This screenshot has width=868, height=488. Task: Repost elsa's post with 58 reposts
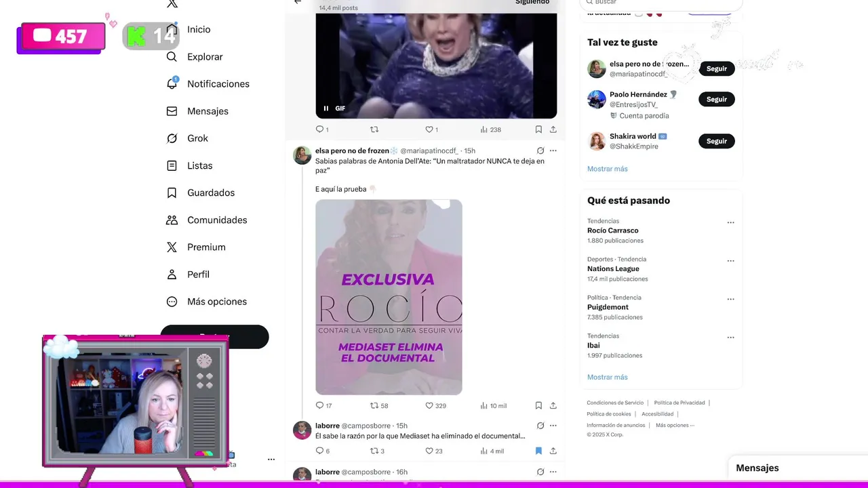click(x=379, y=406)
